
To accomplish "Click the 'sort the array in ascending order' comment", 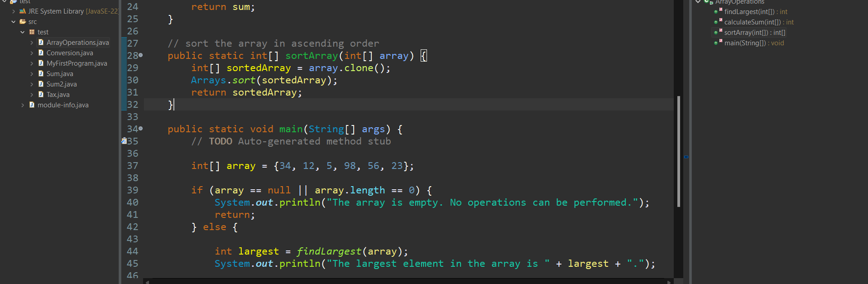I will click(x=282, y=43).
